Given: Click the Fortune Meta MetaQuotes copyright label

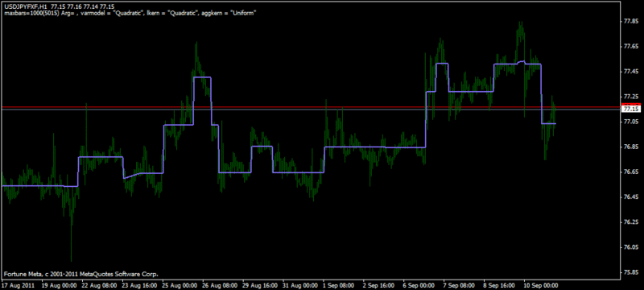Looking at the screenshot, I should [81, 274].
